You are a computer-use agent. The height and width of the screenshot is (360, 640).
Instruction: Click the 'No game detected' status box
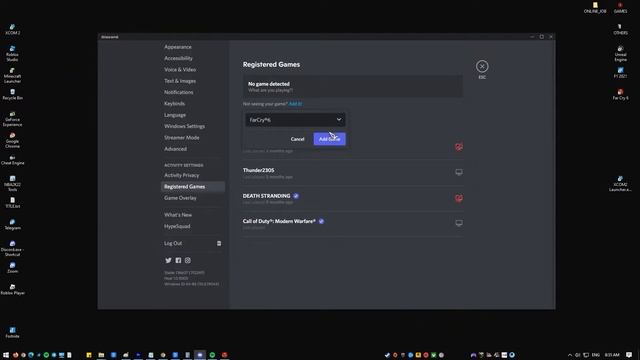tap(353, 86)
